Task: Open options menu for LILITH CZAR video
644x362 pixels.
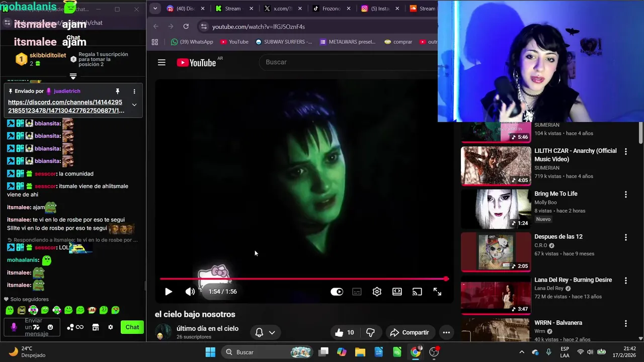Action: point(626,151)
